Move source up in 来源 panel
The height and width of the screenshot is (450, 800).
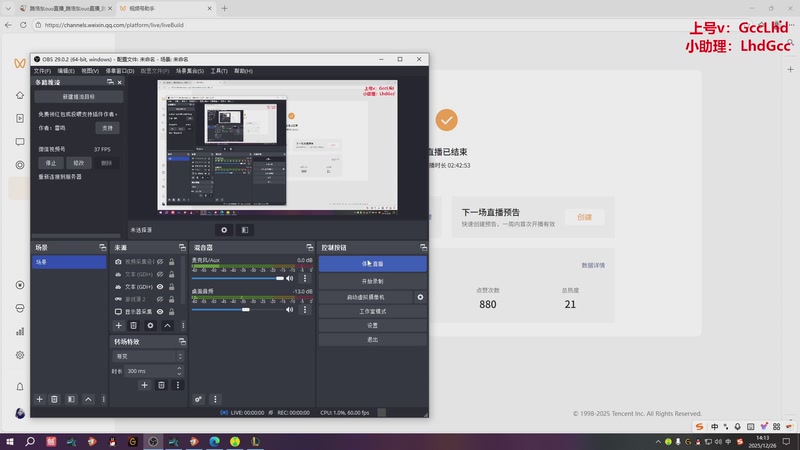pyautogui.click(x=167, y=326)
